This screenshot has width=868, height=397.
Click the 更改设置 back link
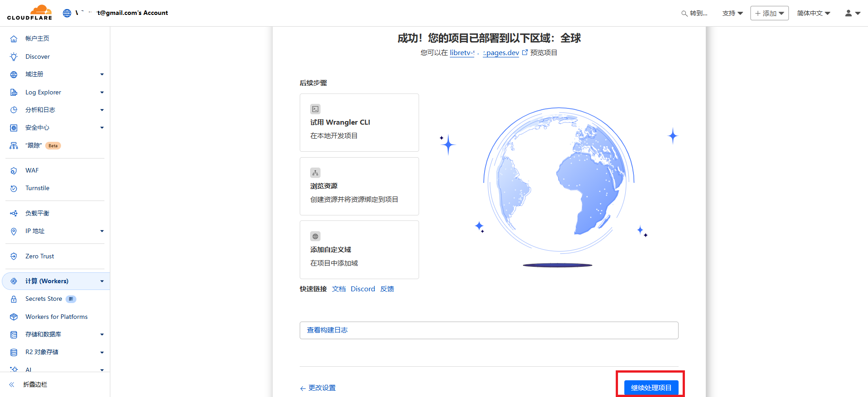[x=318, y=388]
